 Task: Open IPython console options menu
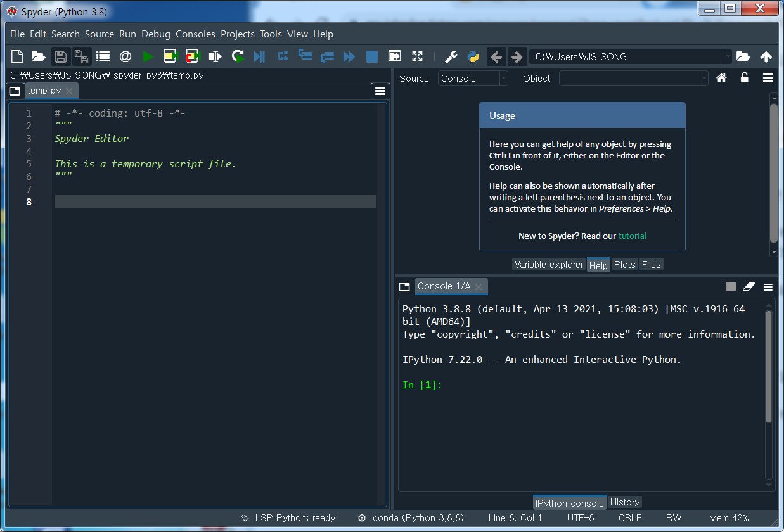point(768,286)
